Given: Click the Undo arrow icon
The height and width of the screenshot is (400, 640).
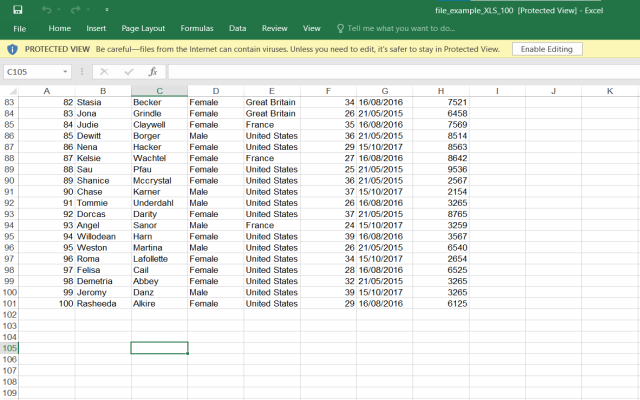Looking at the screenshot, I should pyautogui.click(x=46, y=9).
